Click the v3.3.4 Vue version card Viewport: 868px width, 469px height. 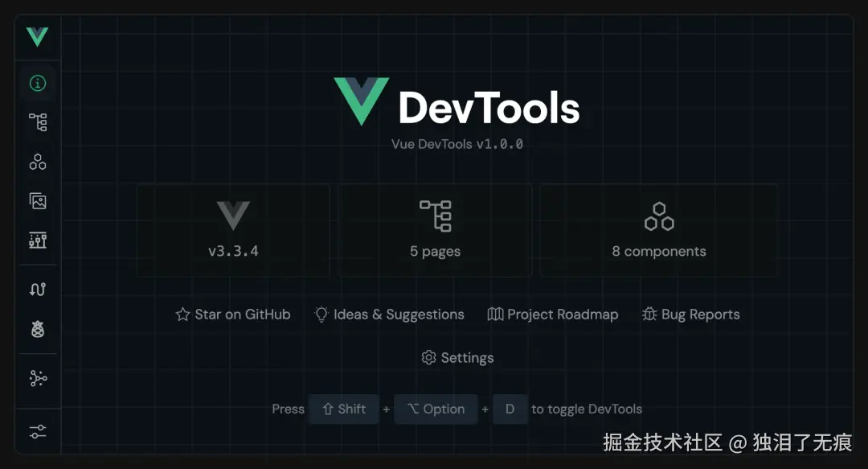click(233, 230)
